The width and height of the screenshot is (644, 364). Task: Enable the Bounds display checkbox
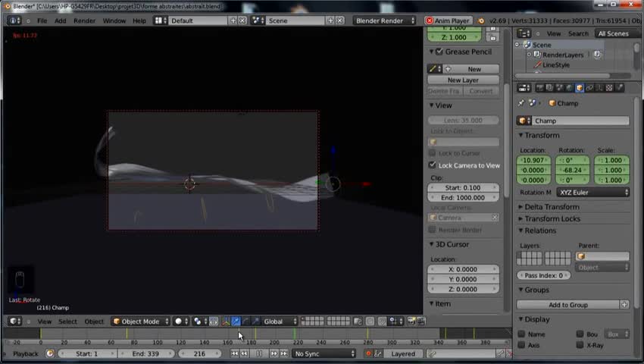coord(580,334)
